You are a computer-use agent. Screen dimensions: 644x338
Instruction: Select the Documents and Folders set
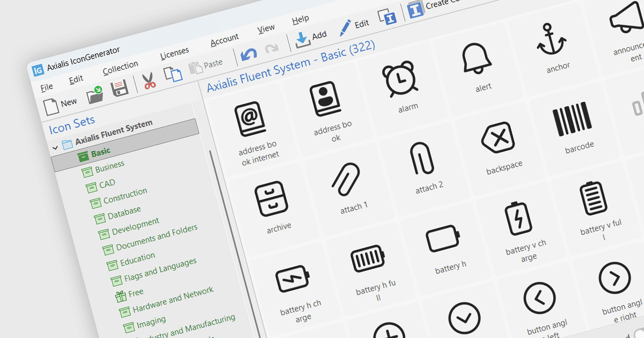coord(157,237)
